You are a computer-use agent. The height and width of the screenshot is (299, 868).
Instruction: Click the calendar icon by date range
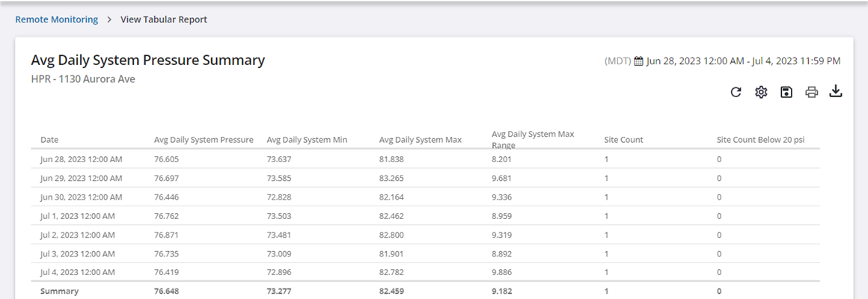(x=638, y=61)
